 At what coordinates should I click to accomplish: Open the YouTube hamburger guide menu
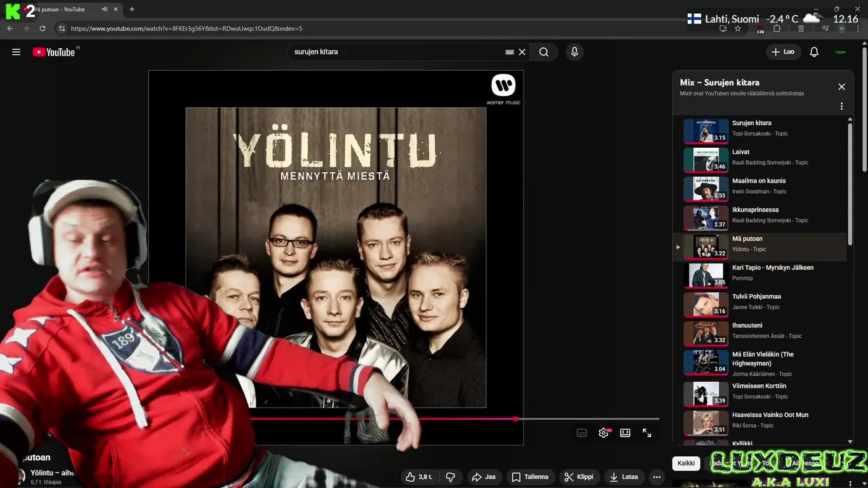pos(16,52)
